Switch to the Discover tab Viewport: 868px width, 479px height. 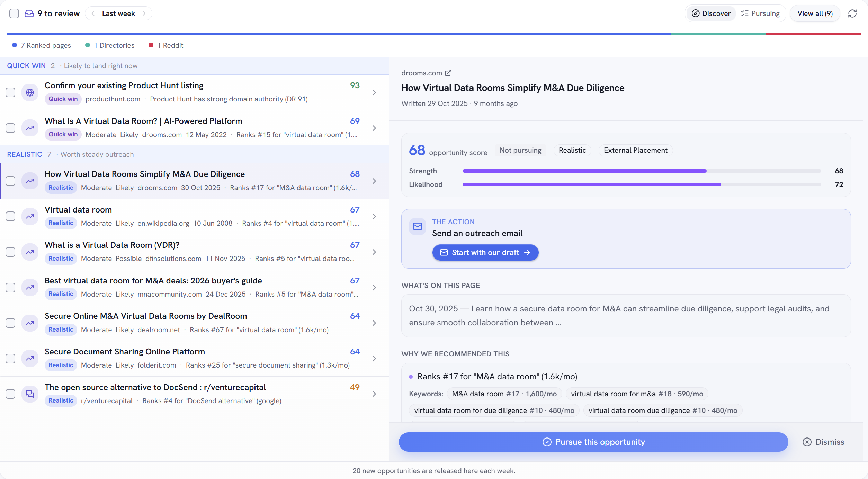(x=711, y=13)
